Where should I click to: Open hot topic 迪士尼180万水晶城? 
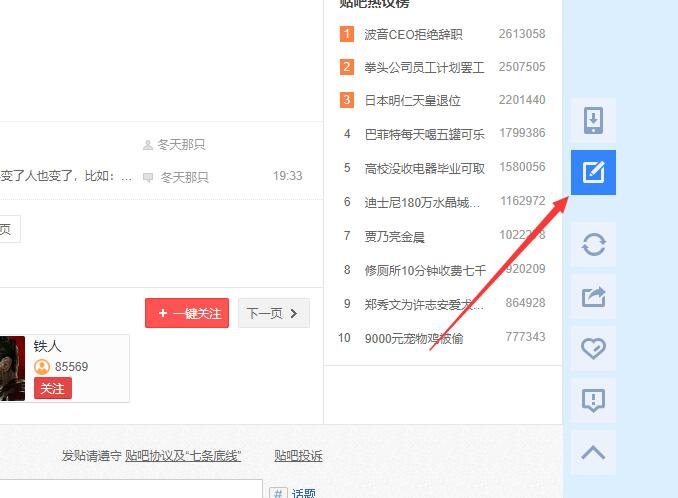point(422,202)
